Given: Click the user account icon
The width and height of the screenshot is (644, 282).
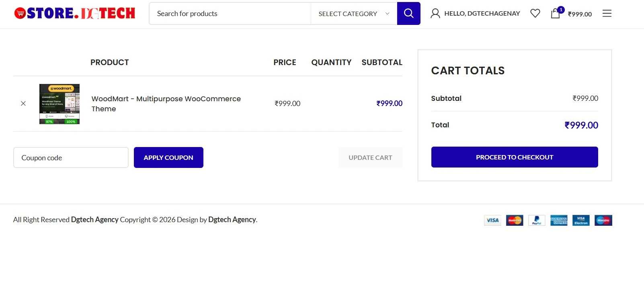Looking at the screenshot, I should 435,13.
